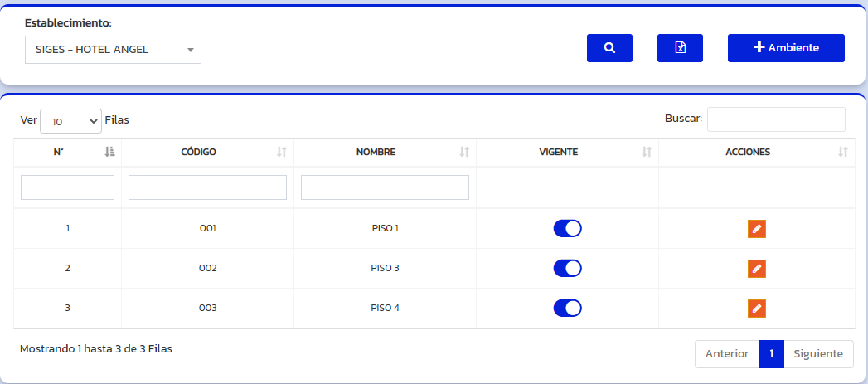868x384 pixels.
Task: Export the table with the Excel icon button
Action: pyautogui.click(x=680, y=48)
